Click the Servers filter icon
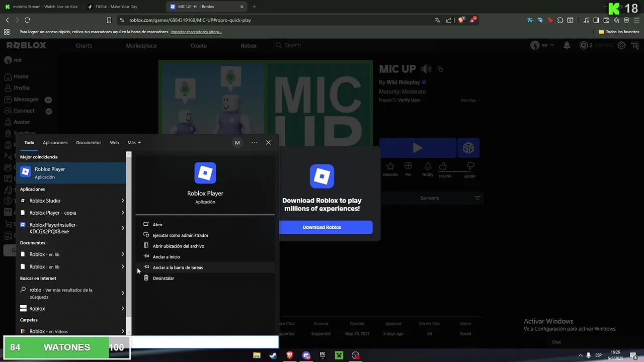The height and width of the screenshot is (362, 644). coord(477,198)
